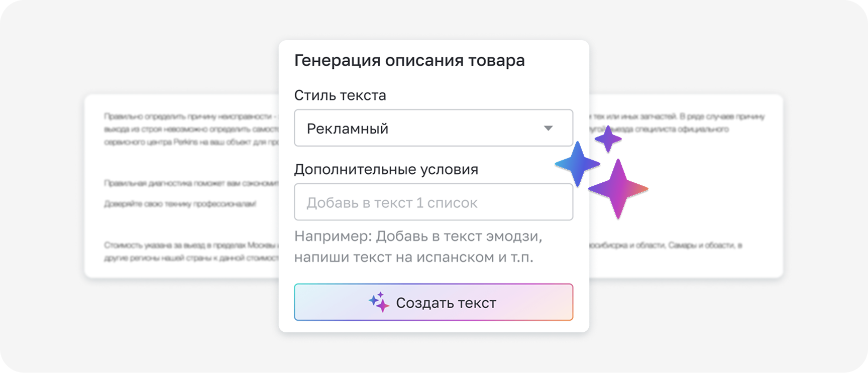Click the sparkle icon inside Создать текст button
The height and width of the screenshot is (373, 868).
coord(379,302)
